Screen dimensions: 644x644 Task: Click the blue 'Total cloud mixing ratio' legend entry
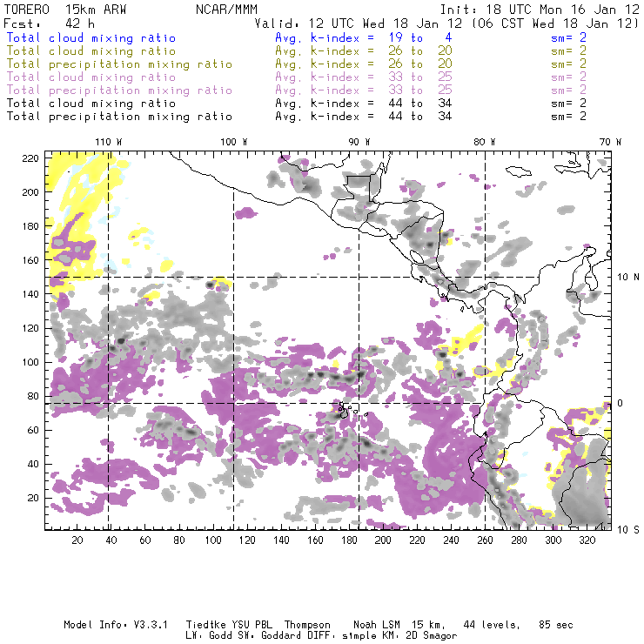pyautogui.click(x=91, y=37)
